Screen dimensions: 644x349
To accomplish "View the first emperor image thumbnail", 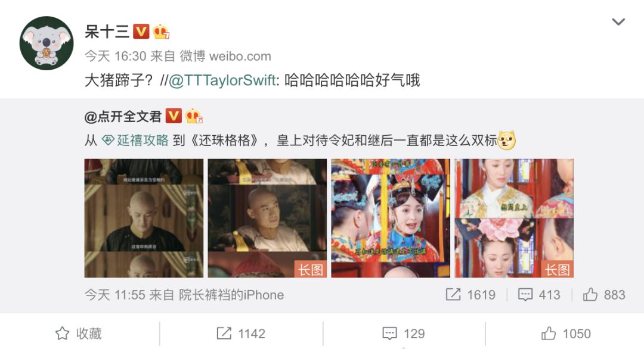I will [144, 218].
